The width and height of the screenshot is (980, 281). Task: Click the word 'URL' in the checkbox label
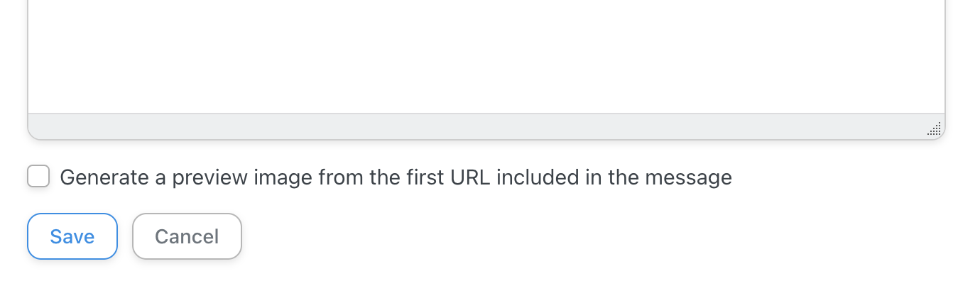click(471, 177)
